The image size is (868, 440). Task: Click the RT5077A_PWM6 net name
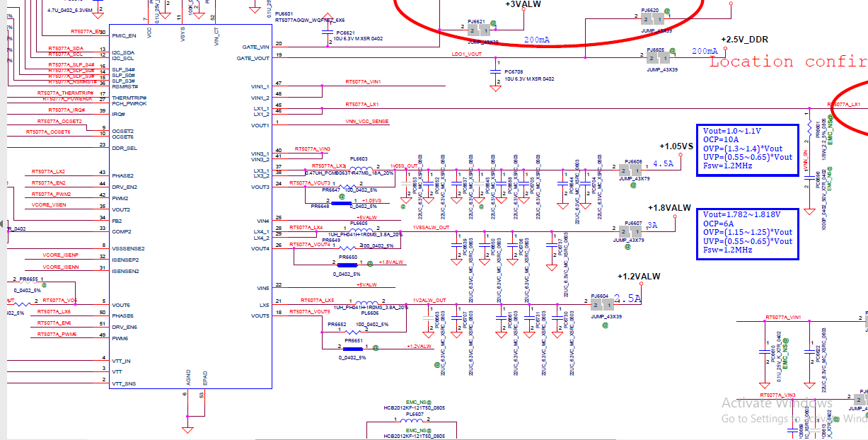click(x=57, y=335)
